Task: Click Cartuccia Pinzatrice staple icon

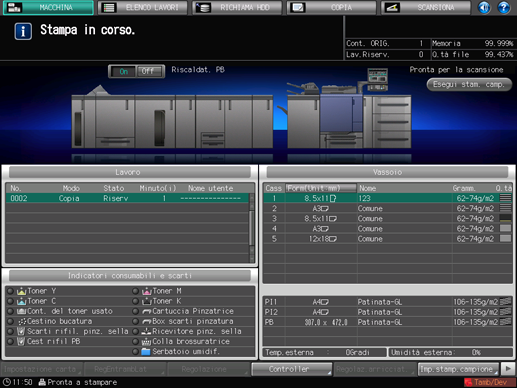Action: (x=147, y=311)
